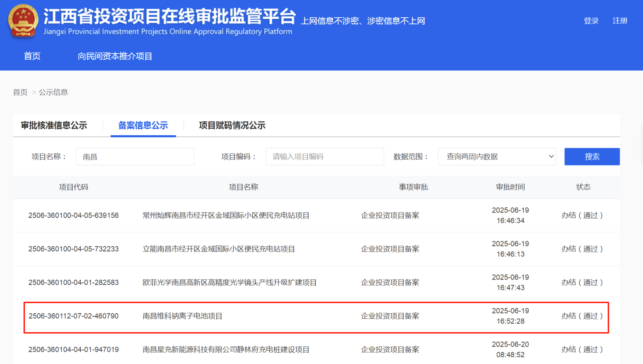Click the 状态 column header
This screenshot has height=364, width=643.
coord(583,187)
